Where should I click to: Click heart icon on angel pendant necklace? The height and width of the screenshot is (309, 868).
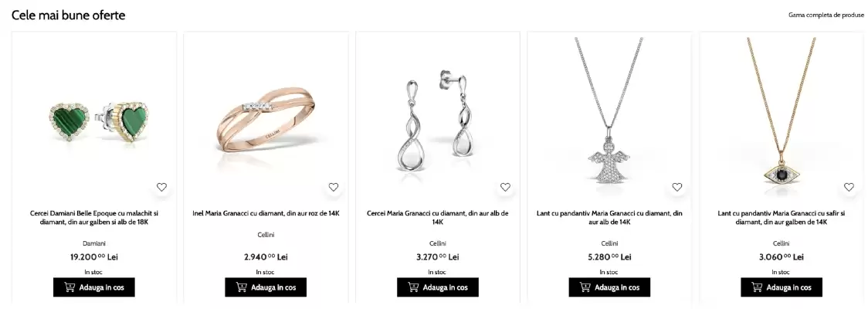click(x=677, y=187)
